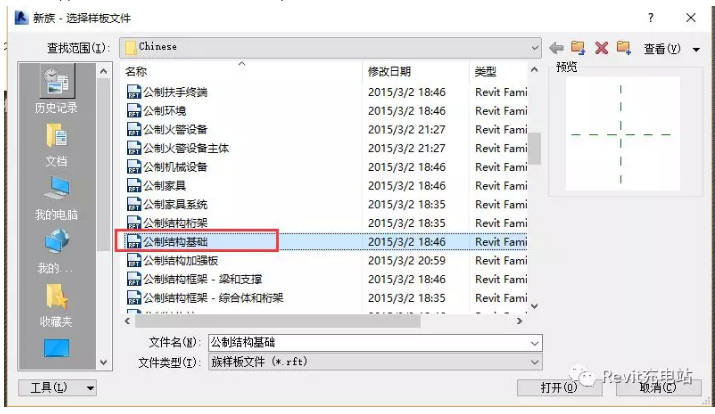This screenshot has width=715, height=414.
Task: Expand the 文件类型 dropdown
Action: (x=534, y=362)
